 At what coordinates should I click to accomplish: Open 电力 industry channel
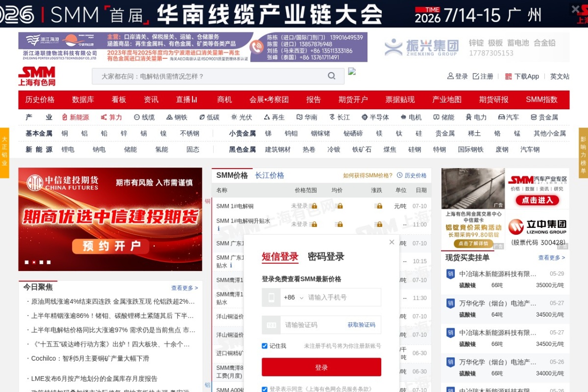point(476,117)
